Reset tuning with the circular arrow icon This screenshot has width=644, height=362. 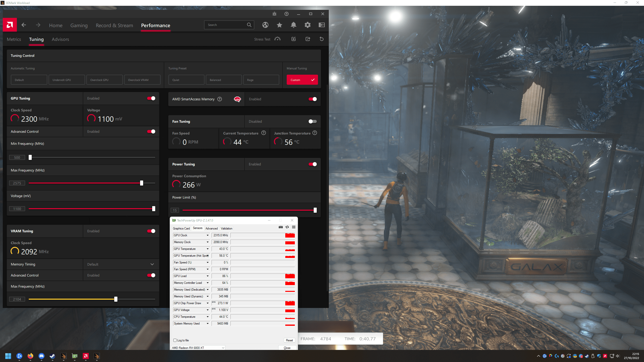point(321,39)
